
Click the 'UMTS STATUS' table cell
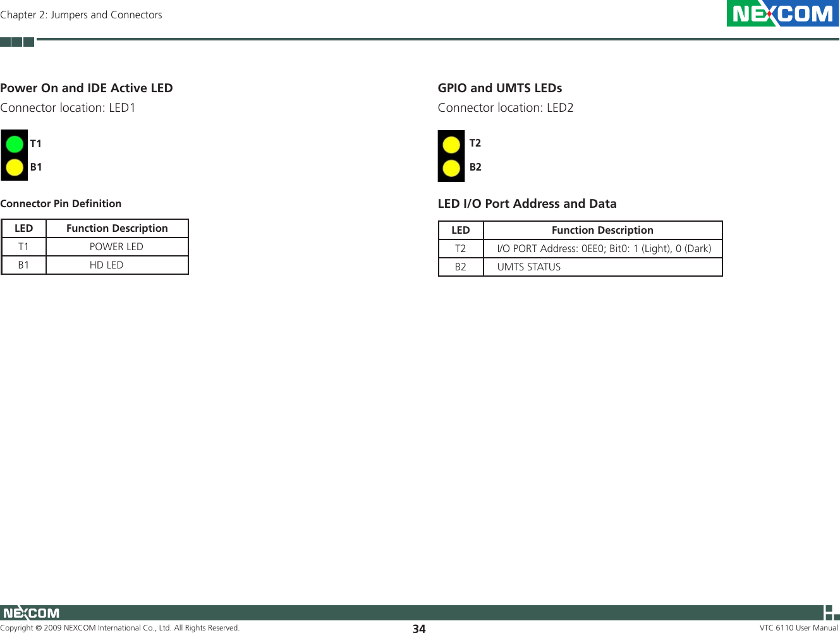pos(603,267)
